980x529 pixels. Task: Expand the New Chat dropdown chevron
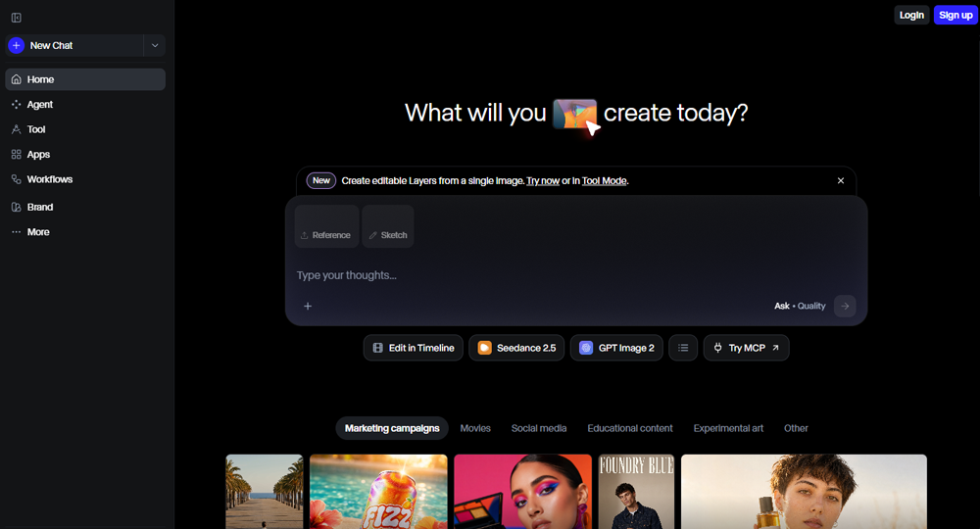pos(155,46)
